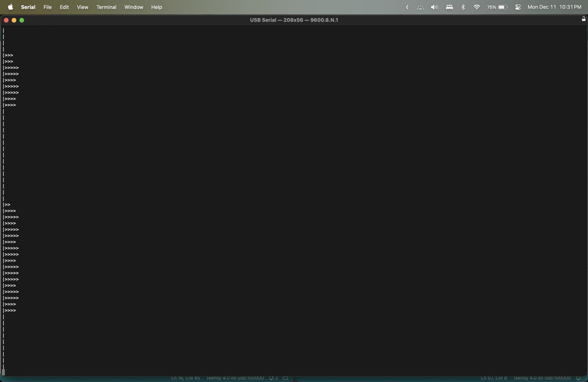This screenshot has width=588, height=382.
Task: Click the terminal cursor block at bottom left
Action: (x=3, y=372)
